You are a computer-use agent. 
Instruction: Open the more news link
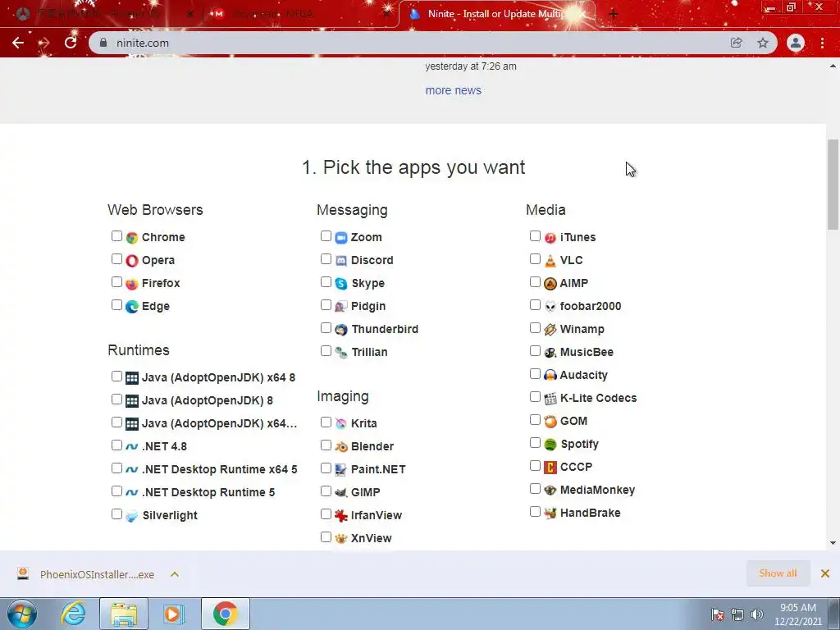(x=453, y=90)
